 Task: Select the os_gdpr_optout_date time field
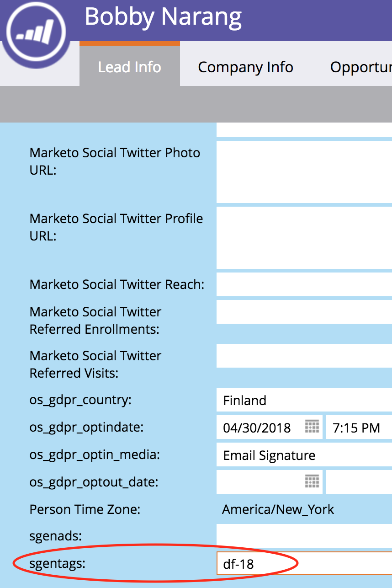[359, 482]
